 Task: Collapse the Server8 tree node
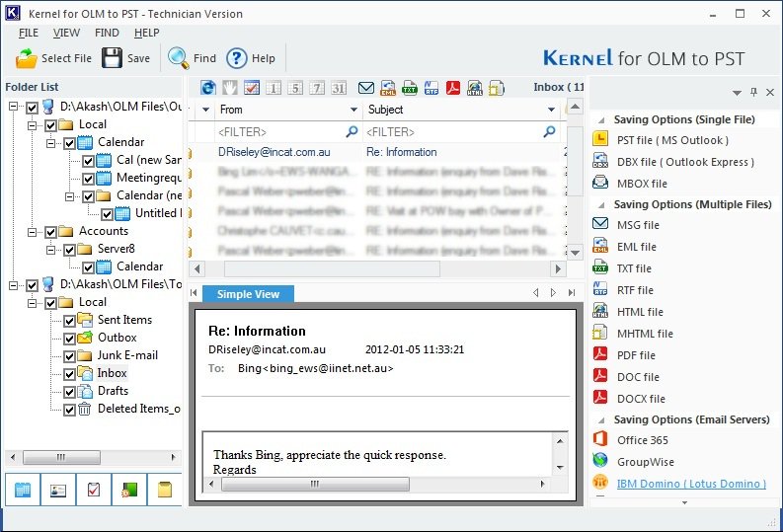pyautogui.click(x=50, y=250)
